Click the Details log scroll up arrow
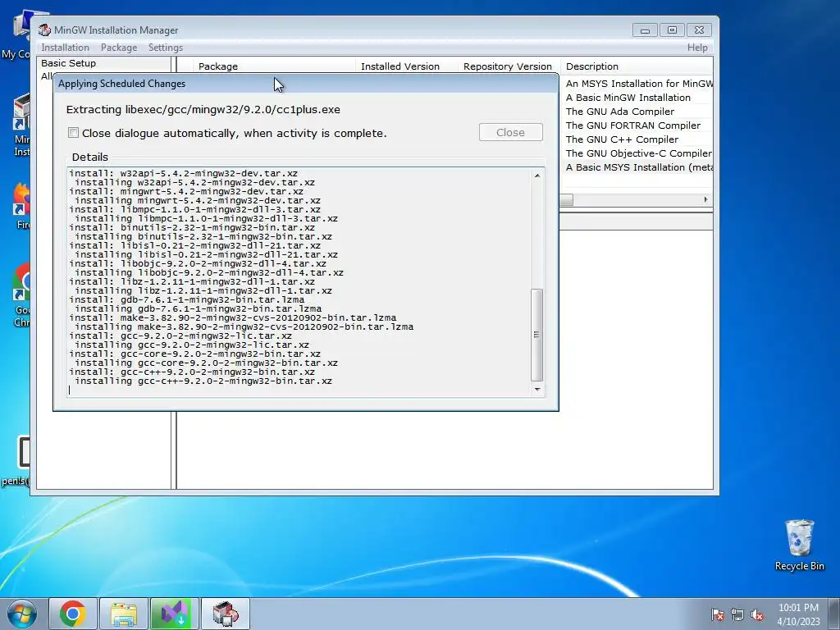 point(536,176)
